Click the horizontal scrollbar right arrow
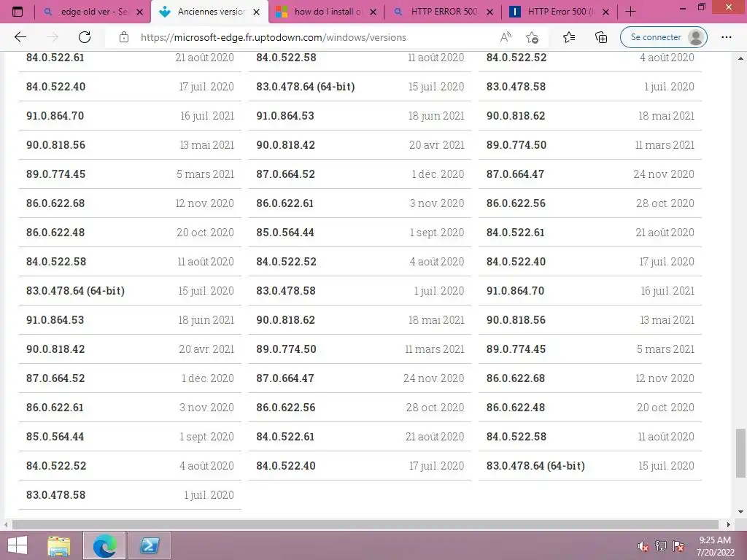747x560 pixels. (729, 524)
